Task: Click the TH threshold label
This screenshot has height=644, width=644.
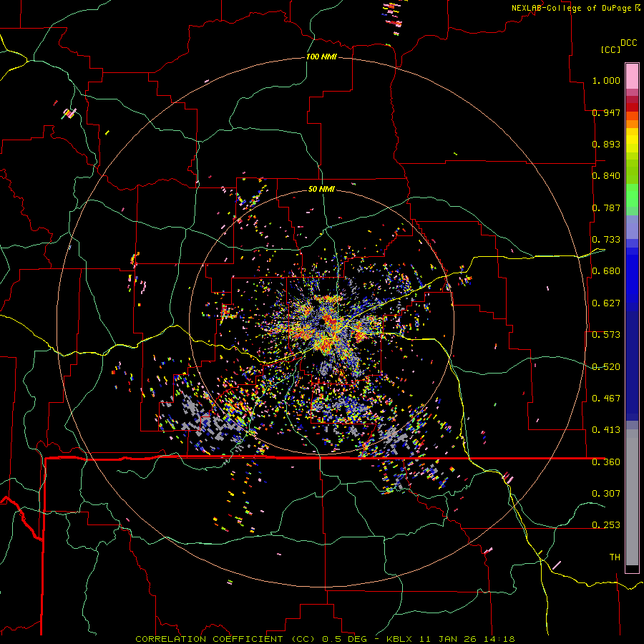Action: pyautogui.click(x=615, y=557)
